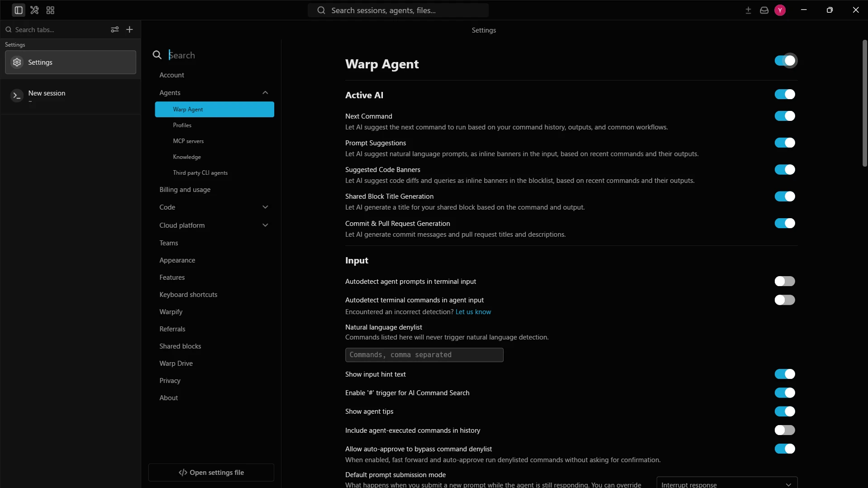Toggle Suggested Code Banners switch

pyautogui.click(x=785, y=169)
